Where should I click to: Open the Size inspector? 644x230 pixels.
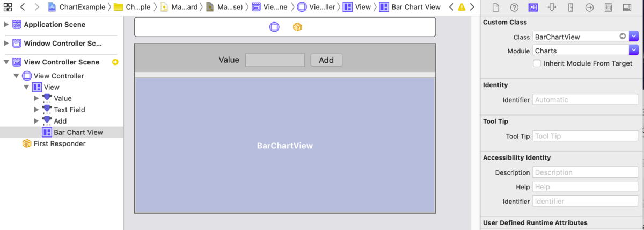coord(570,7)
